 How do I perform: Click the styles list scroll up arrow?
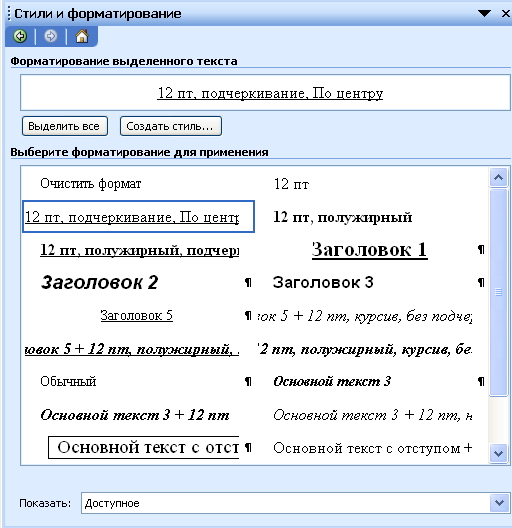coord(499,177)
